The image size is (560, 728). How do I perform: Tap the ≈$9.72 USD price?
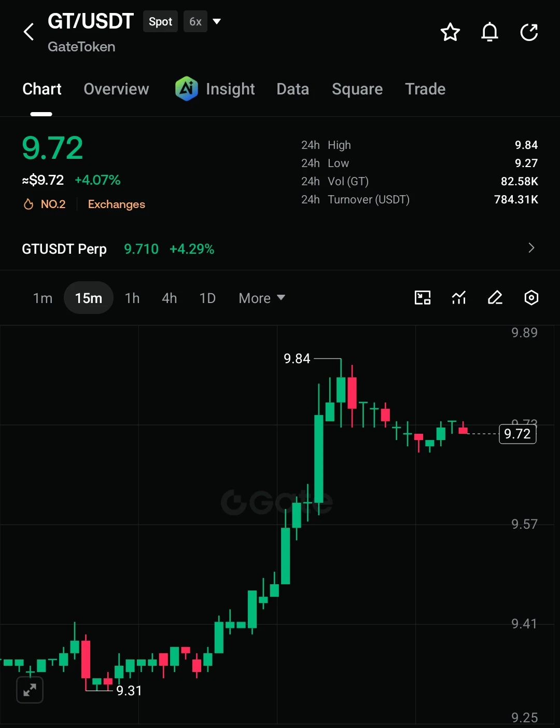(x=43, y=180)
